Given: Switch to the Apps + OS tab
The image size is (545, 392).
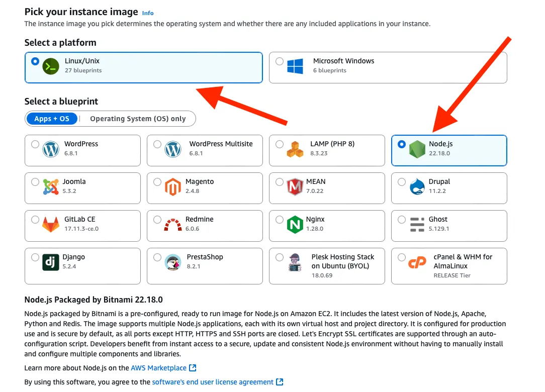Looking at the screenshot, I should 51,119.
